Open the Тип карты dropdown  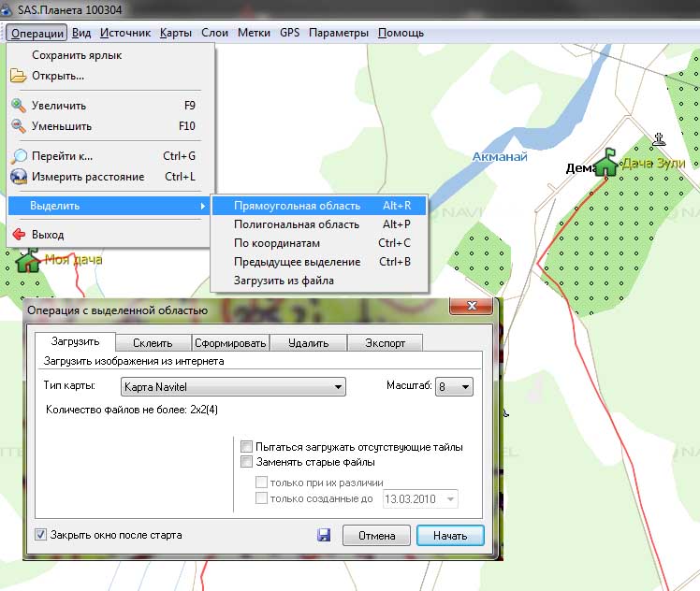click(233, 386)
